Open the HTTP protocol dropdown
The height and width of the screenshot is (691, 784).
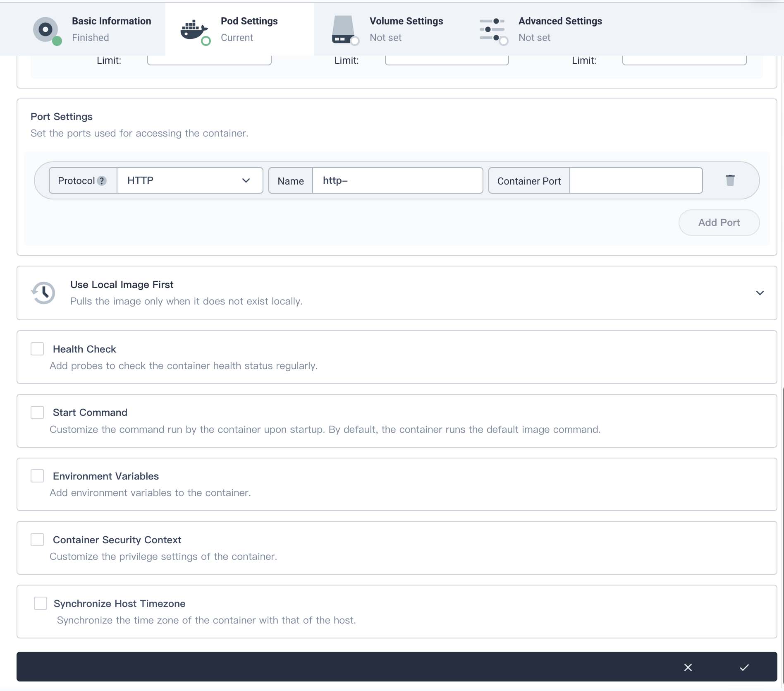(190, 180)
